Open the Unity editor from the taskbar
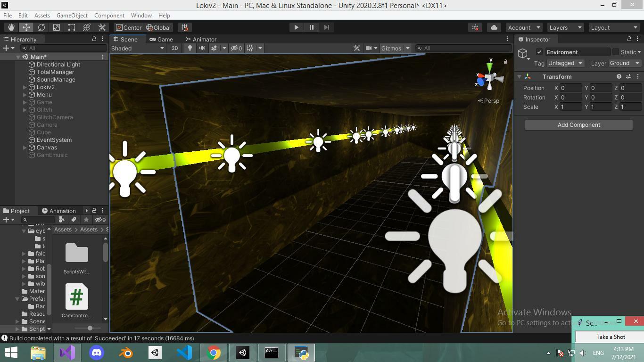This screenshot has height=362, width=644. coord(243,353)
